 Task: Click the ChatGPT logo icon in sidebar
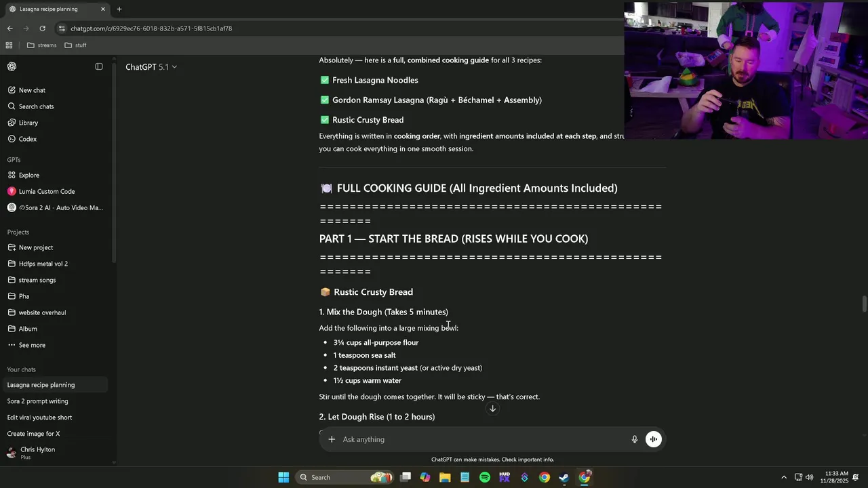tap(12, 66)
